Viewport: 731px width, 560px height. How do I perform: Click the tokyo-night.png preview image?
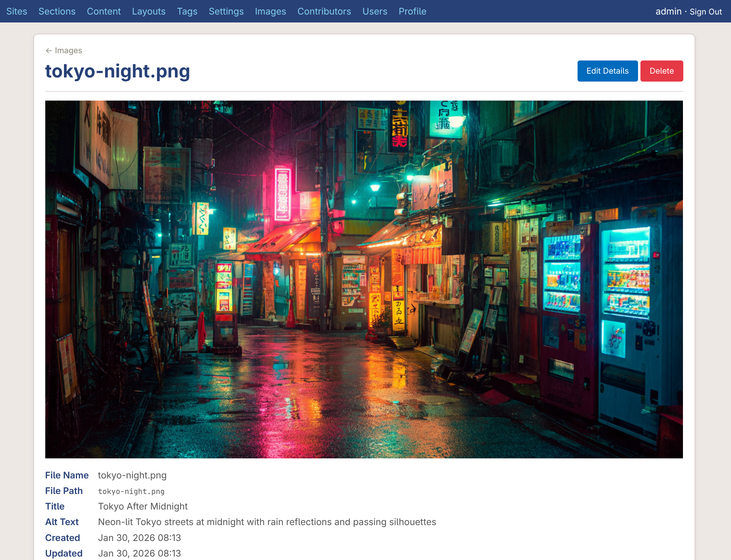pos(364,279)
